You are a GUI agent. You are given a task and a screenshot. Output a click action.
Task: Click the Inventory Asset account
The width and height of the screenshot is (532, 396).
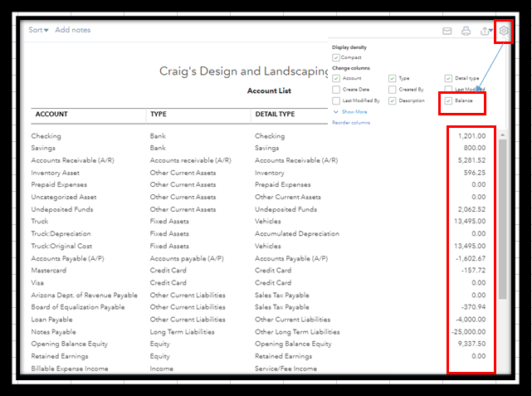pos(56,173)
